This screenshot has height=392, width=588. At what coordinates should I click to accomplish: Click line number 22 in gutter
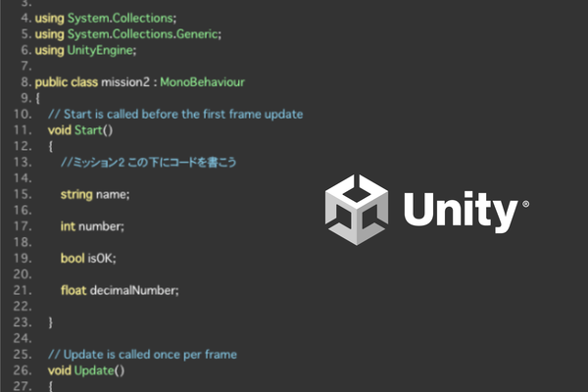[x=23, y=307]
